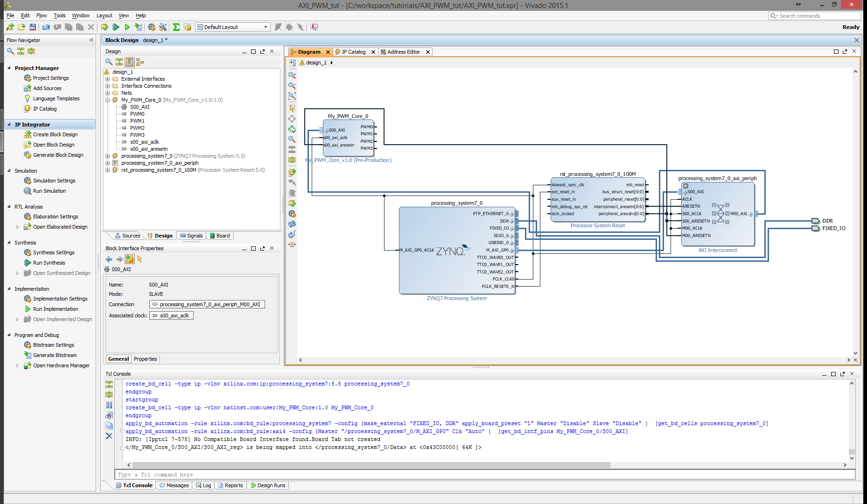This screenshot has width=867, height=504.
Task: Click Validate Design icon in diagram toolbar
Action: point(292,203)
